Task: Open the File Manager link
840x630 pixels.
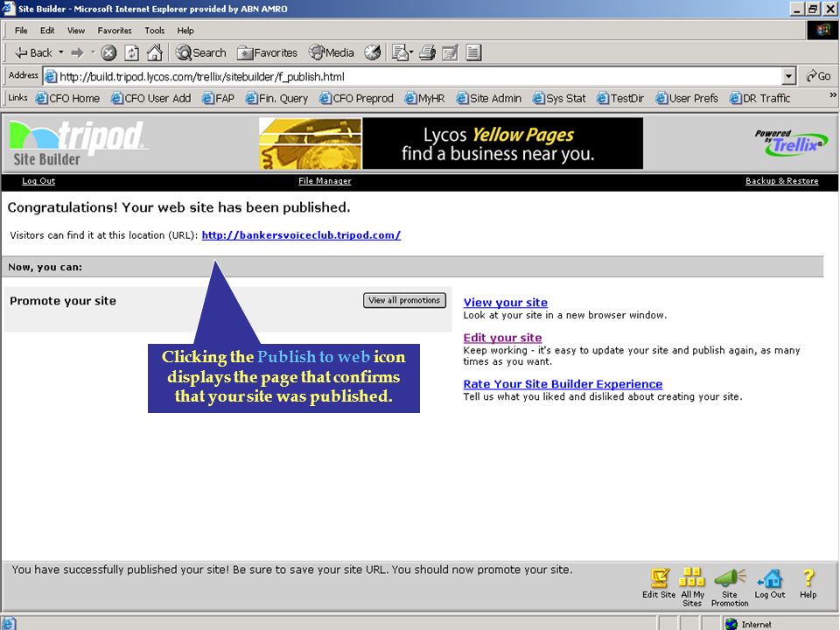Action: click(x=325, y=181)
